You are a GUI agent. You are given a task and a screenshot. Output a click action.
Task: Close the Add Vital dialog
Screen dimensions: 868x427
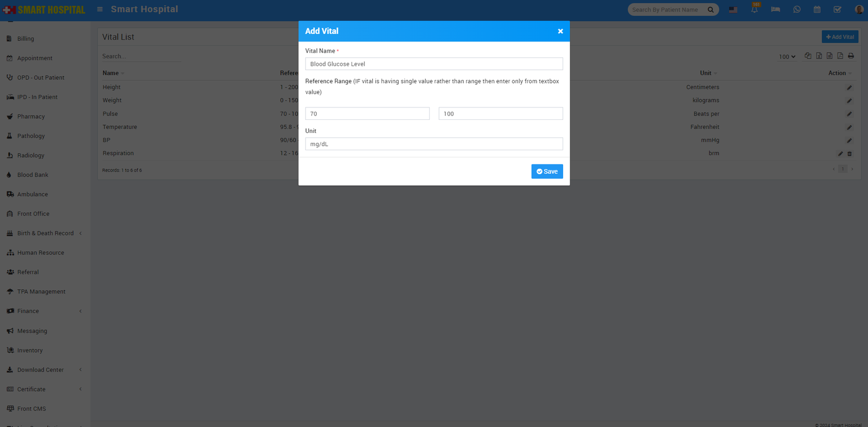[560, 31]
